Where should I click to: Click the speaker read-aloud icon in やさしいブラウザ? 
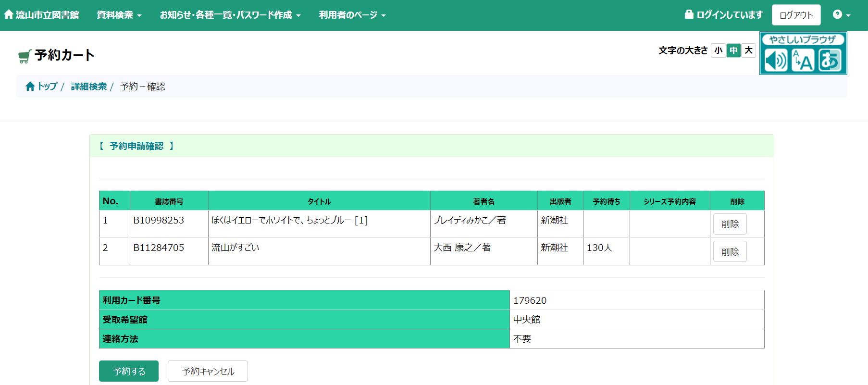pyautogui.click(x=776, y=61)
